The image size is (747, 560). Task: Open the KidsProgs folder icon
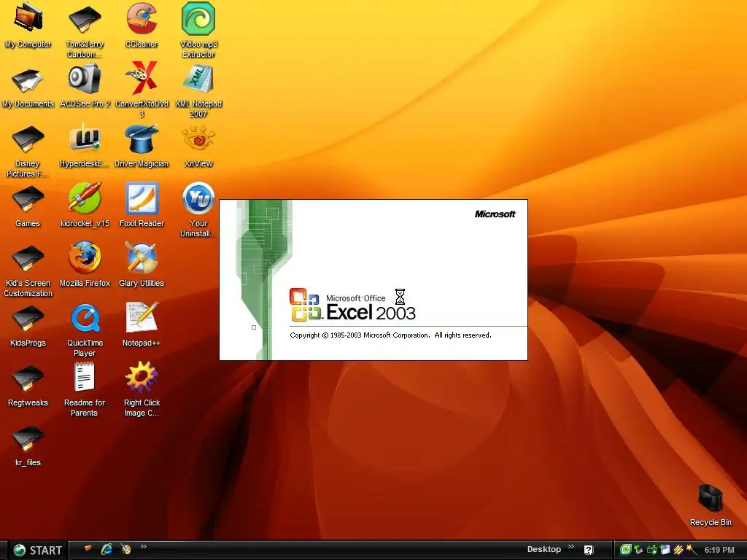[28, 326]
